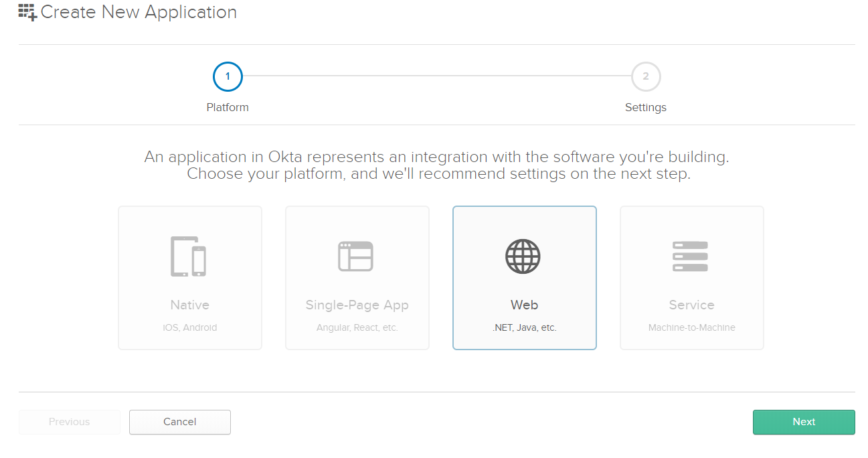Click the step 1 circle
868x458 pixels.
tap(228, 76)
